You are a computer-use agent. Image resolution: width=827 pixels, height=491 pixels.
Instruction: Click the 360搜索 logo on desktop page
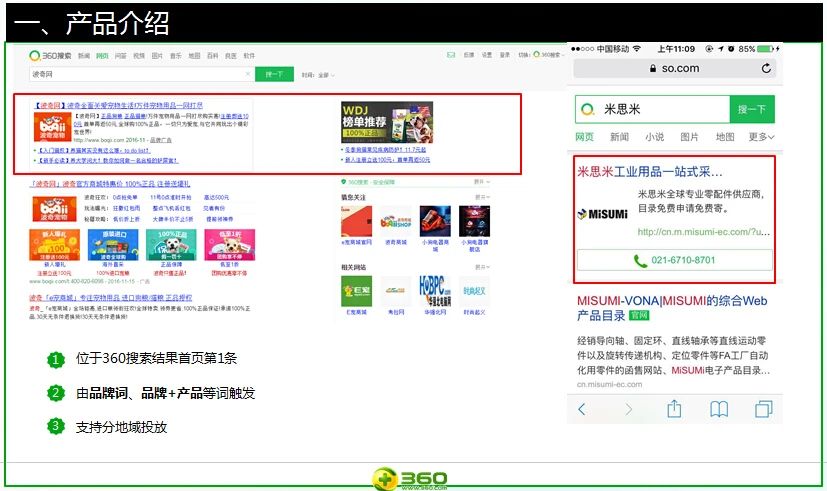tap(50, 56)
